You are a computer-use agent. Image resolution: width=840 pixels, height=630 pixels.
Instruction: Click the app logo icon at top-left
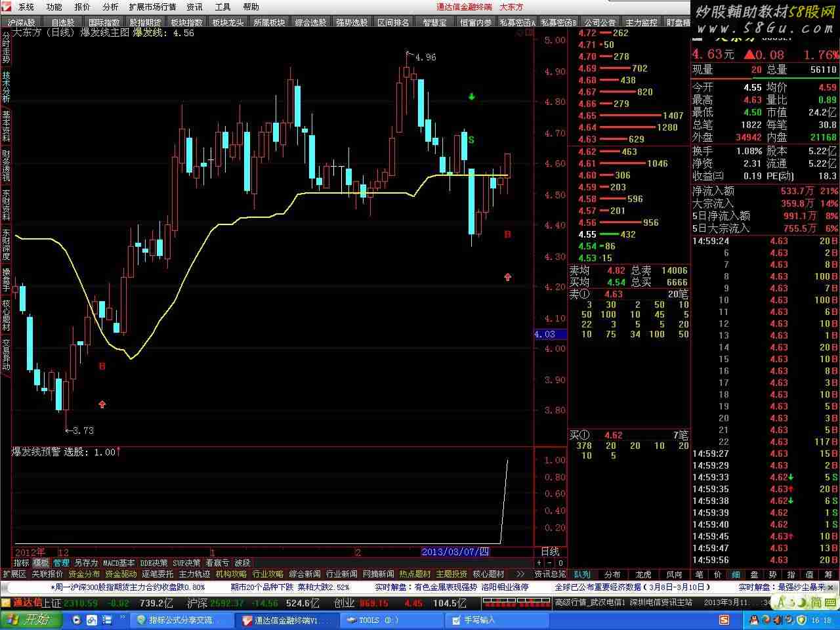tap(7, 7)
